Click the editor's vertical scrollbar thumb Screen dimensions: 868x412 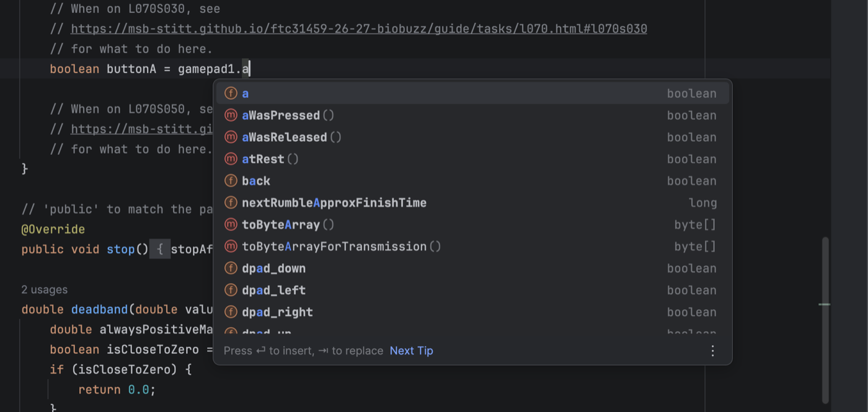(x=825, y=320)
